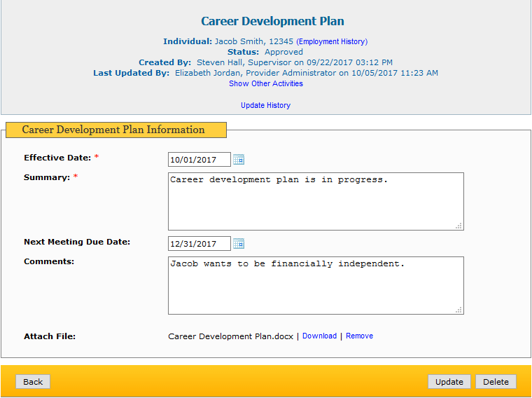Remove the attached docx file
Image resolution: width=532 pixels, height=398 pixels.
point(359,336)
